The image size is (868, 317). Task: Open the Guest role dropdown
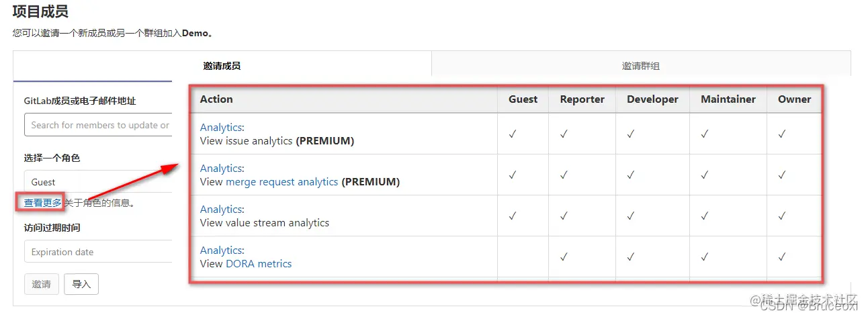coord(98,182)
